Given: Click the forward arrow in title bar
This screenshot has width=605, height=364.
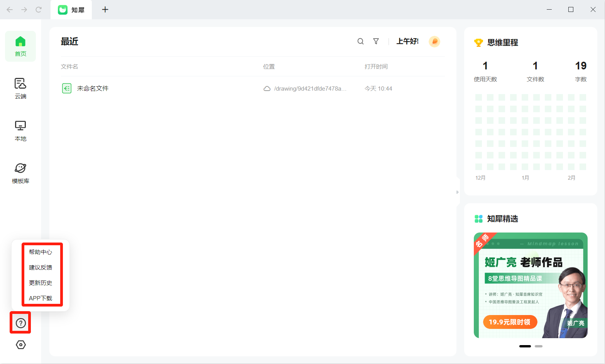Looking at the screenshot, I should [x=24, y=10].
